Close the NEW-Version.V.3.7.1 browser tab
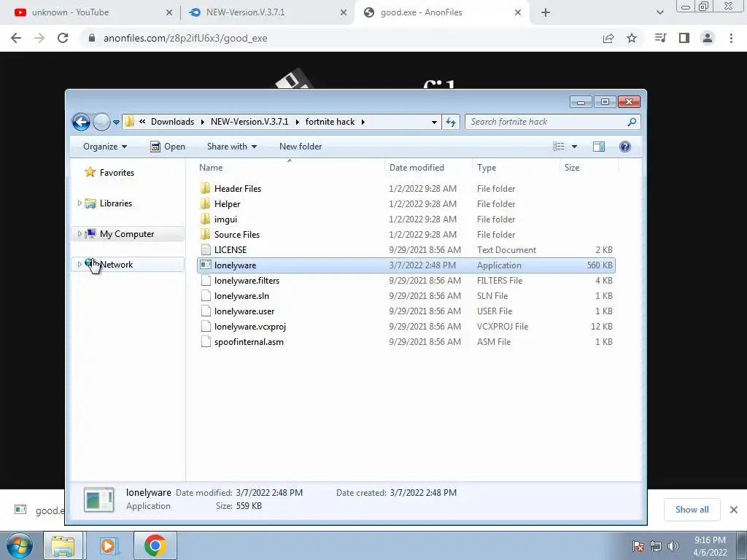The width and height of the screenshot is (747, 560). (344, 12)
